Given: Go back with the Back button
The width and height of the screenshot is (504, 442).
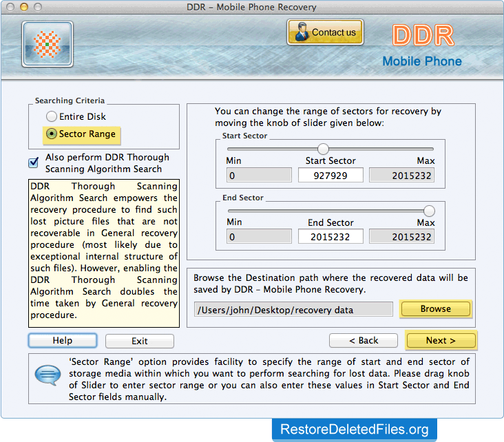Looking at the screenshot, I should point(364,340).
